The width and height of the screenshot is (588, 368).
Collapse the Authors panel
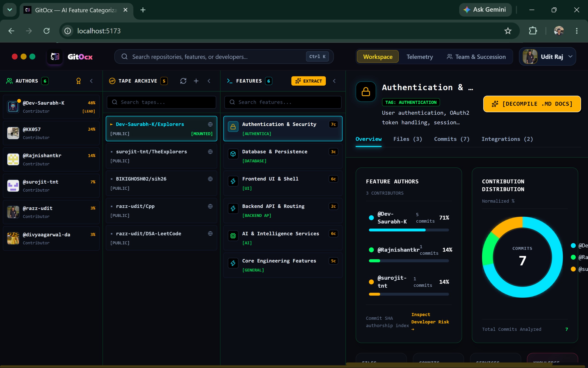(91, 81)
